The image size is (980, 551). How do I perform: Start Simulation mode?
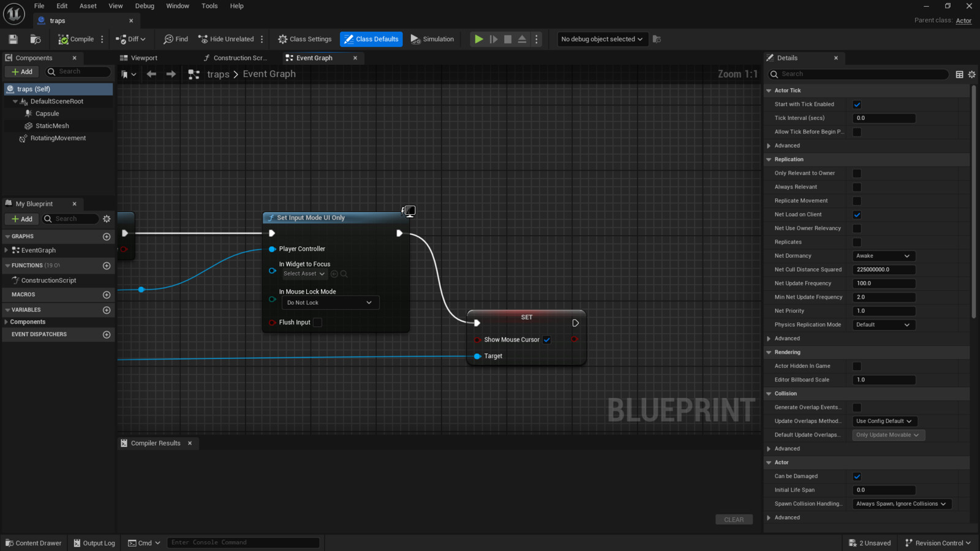coord(432,39)
